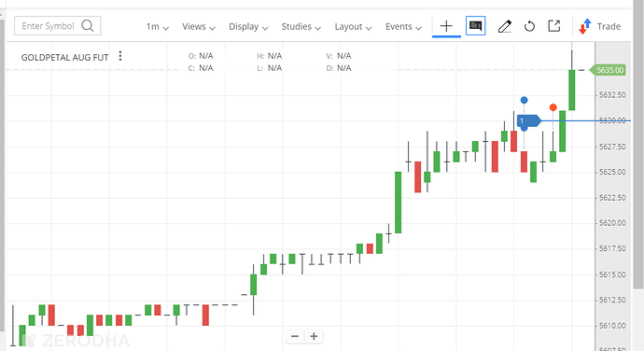Open the Studies dropdown
The image size is (644, 351).
point(301,27)
